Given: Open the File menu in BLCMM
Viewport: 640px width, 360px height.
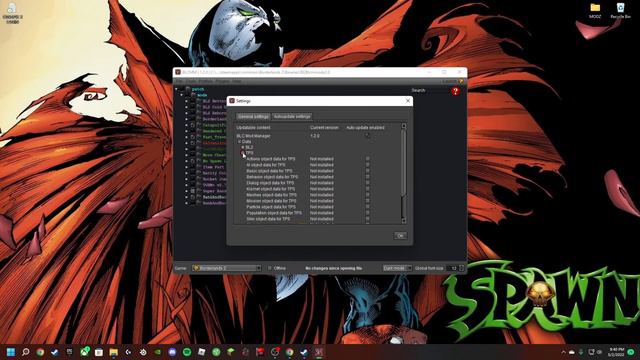Looking at the screenshot, I should [x=179, y=81].
